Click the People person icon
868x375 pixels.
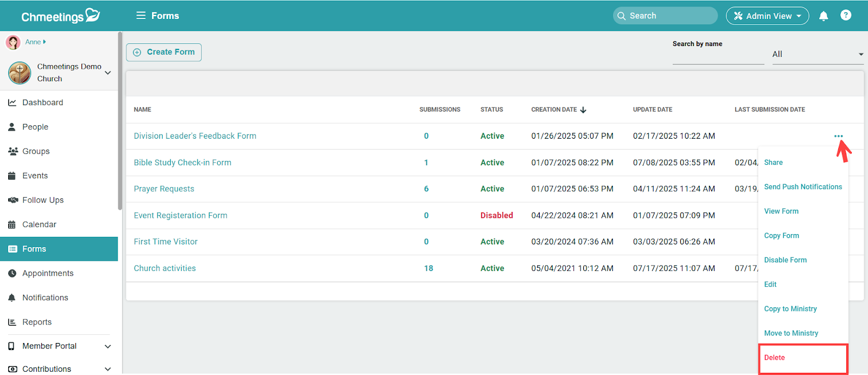click(12, 127)
